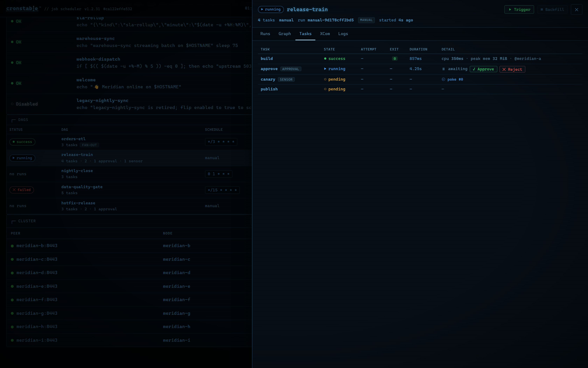This screenshot has height=368, width=588.
Task: Click the build duration 857ms
Action: coord(415,59)
